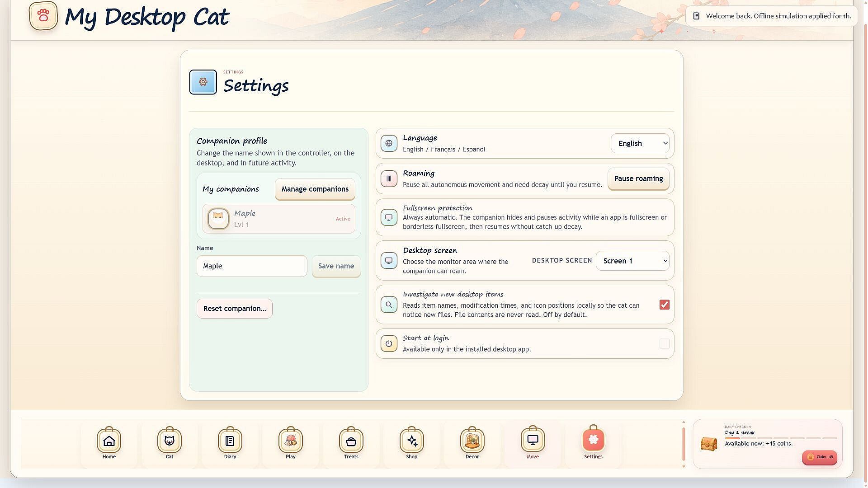Open the Home tab in bottom navigation
The width and height of the screenshot is (868, 488).
pyautogui.click(x=109, y=443)
